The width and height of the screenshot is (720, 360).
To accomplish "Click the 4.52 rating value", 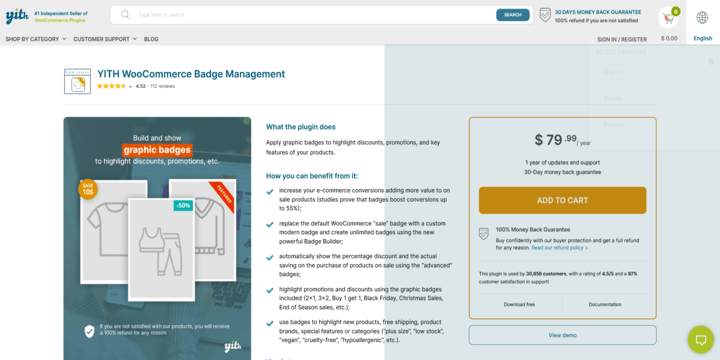I will [141, 86].
